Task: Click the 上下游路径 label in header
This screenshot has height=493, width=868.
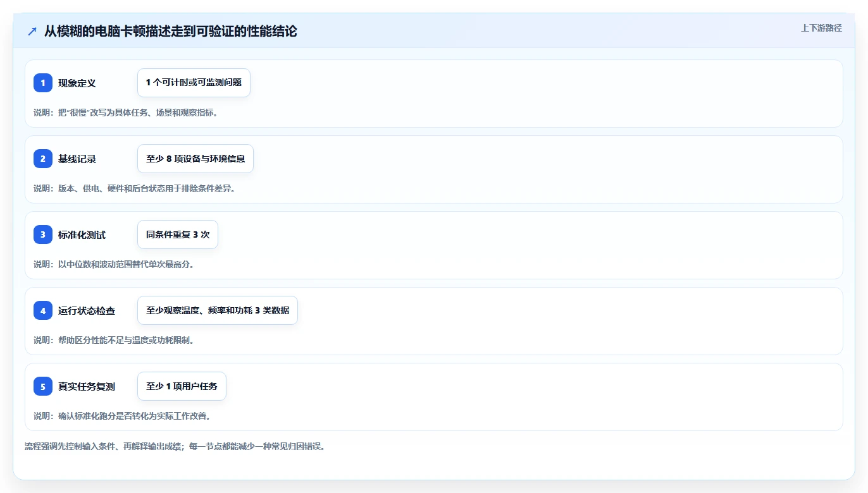Action: coord(821,28)
